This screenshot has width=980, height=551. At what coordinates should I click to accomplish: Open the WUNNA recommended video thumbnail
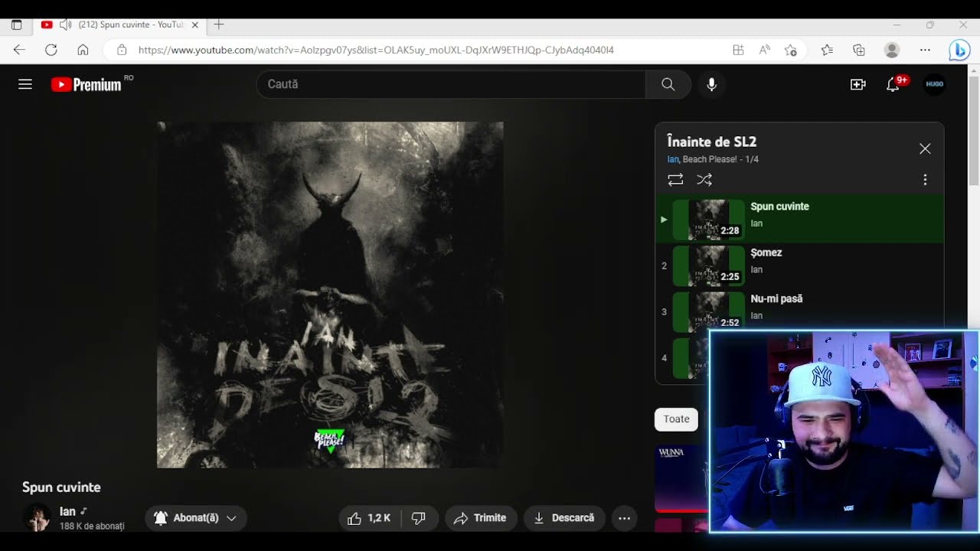coord(681,478)
